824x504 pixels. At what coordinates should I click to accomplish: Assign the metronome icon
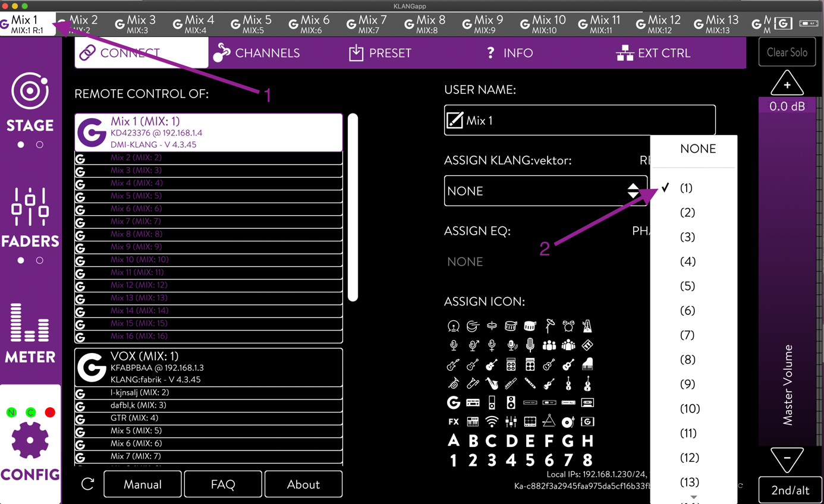pyautogui.click(x=587, y=326)
